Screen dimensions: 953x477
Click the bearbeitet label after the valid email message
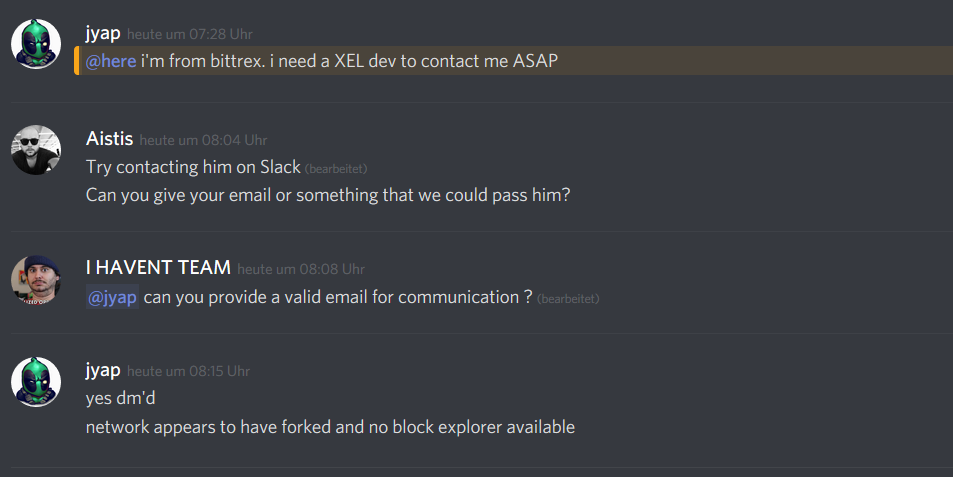pyautogui.click(x=568, y=299)
